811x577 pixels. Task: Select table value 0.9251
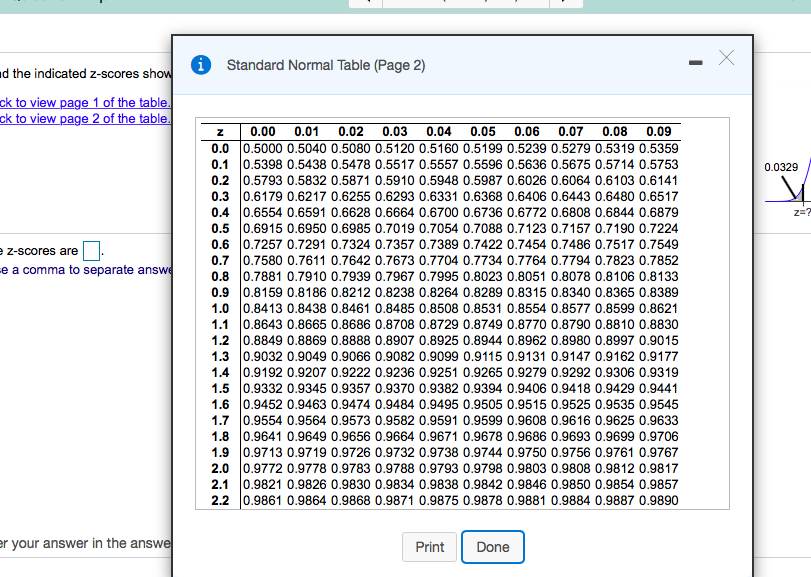(x=439, y=373)
